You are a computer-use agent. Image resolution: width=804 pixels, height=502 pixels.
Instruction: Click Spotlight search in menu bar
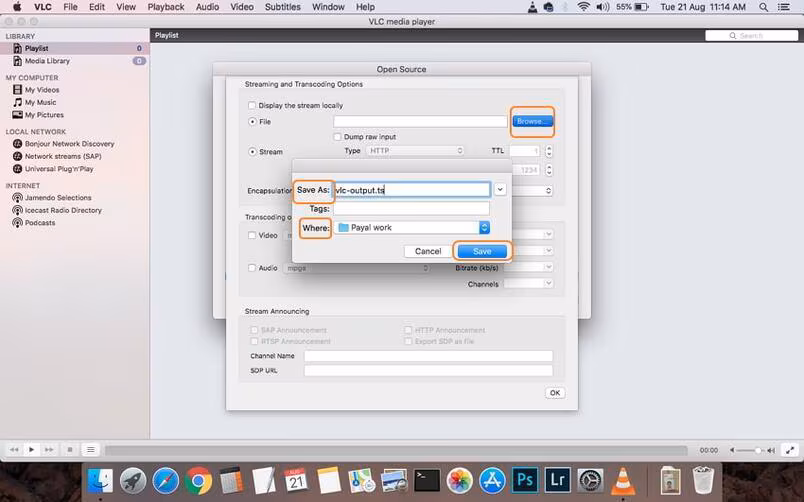click(x=763, y=7)
